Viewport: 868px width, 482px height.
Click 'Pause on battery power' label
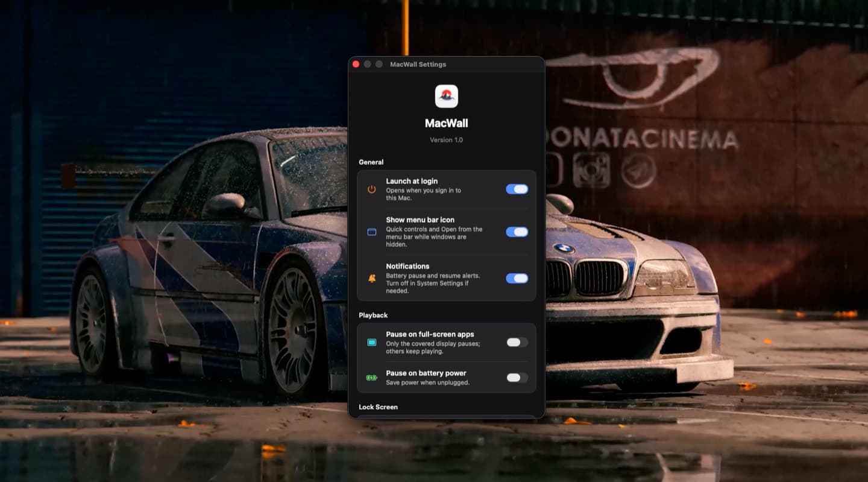point(426,373)
